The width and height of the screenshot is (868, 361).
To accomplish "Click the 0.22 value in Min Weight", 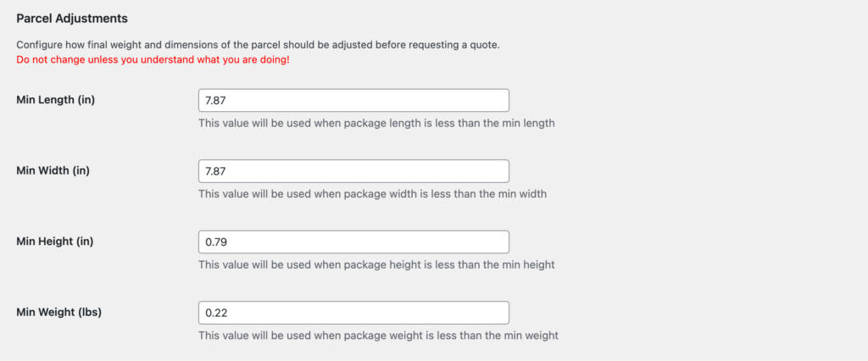I will coord(216,313).
